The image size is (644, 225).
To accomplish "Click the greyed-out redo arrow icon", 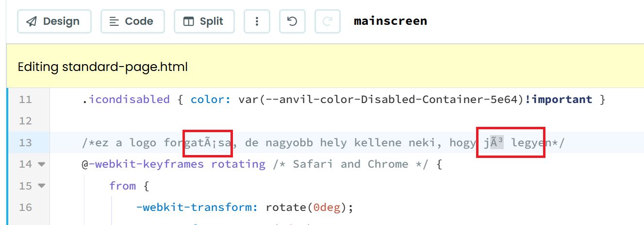I will [327, 21].
